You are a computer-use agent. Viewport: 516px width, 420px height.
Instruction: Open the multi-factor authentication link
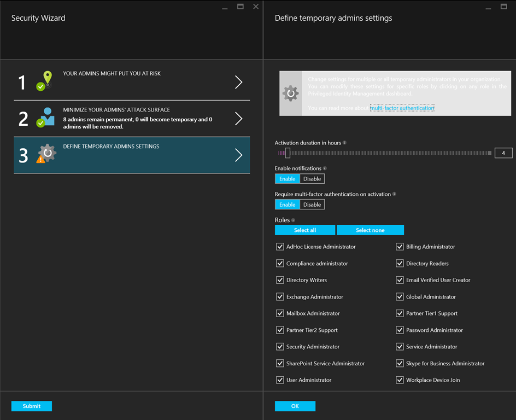402,108
